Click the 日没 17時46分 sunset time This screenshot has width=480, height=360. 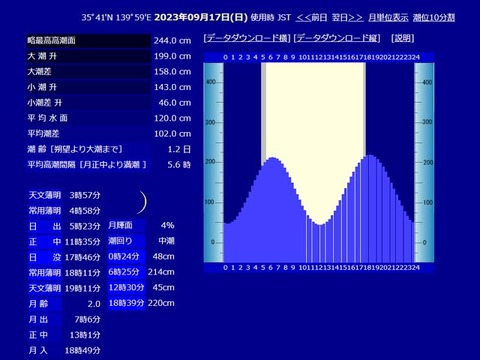click(x=82, y=257)
